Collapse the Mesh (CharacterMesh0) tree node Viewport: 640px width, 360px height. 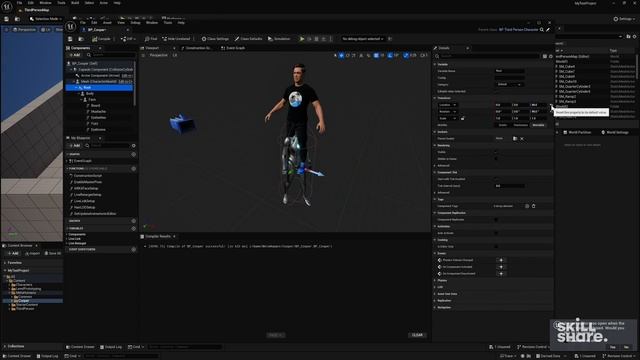74,82
